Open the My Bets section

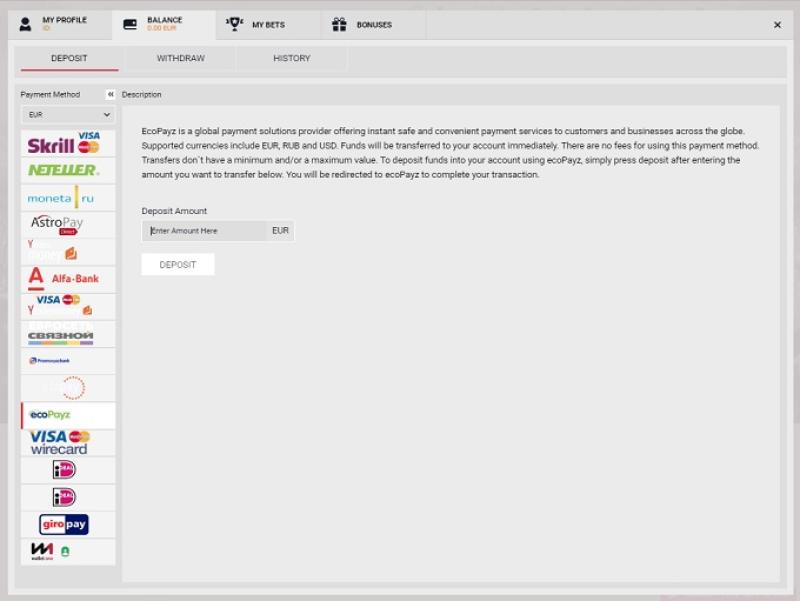tap(256, 25)
